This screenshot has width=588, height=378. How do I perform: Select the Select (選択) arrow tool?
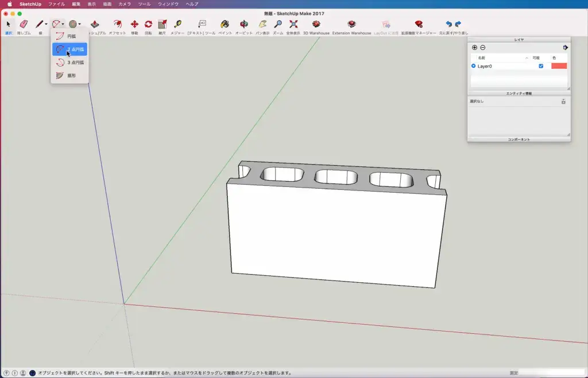pos(8,24)
